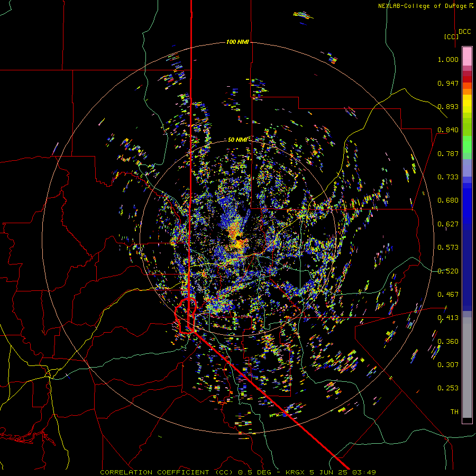Select the 0.947 legend value

pos(448,83)
